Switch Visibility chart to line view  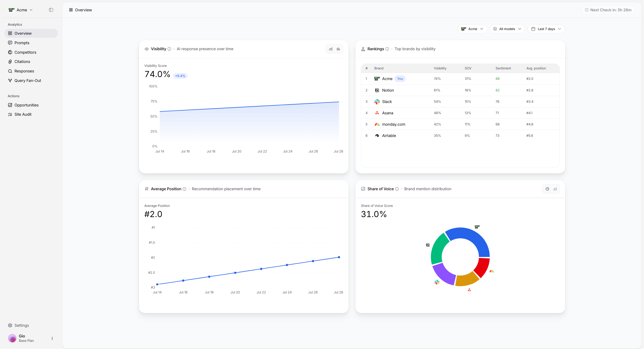[x=331, y=49]
